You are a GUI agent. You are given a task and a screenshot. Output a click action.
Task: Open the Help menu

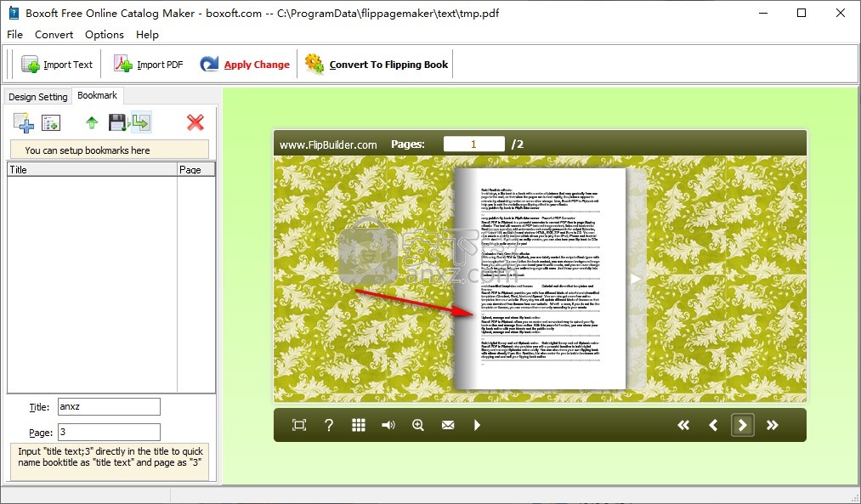coord(147,35)
